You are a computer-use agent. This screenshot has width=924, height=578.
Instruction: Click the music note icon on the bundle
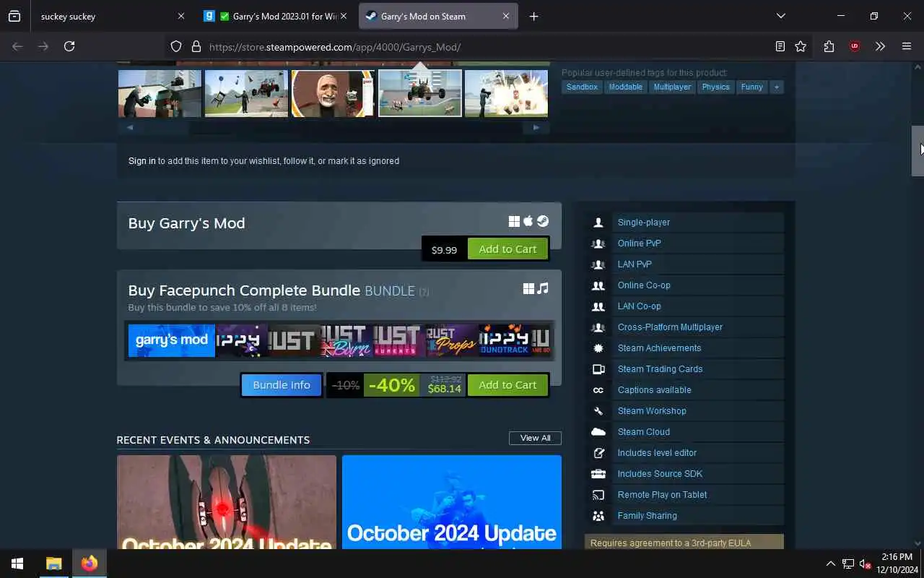[543, 288]
